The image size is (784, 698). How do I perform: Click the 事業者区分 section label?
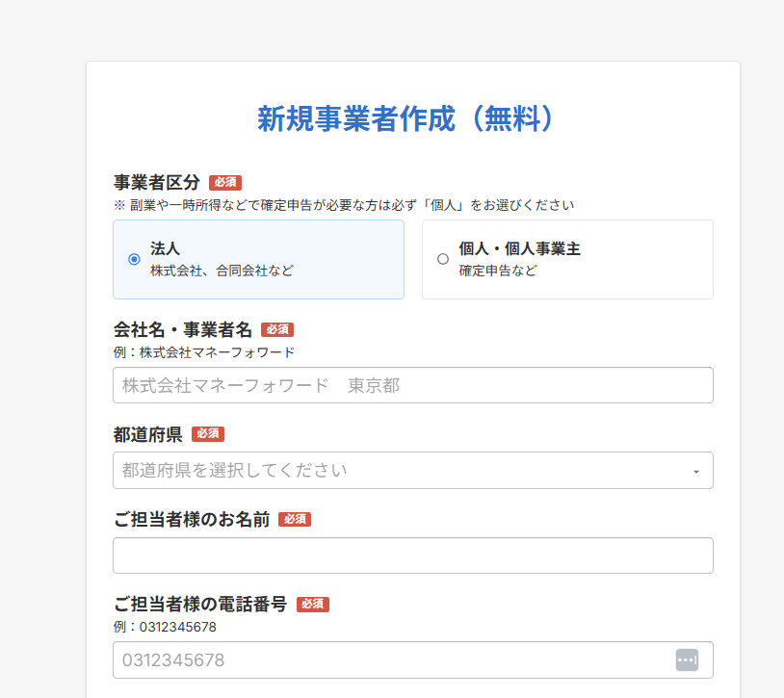pos(157,182)
